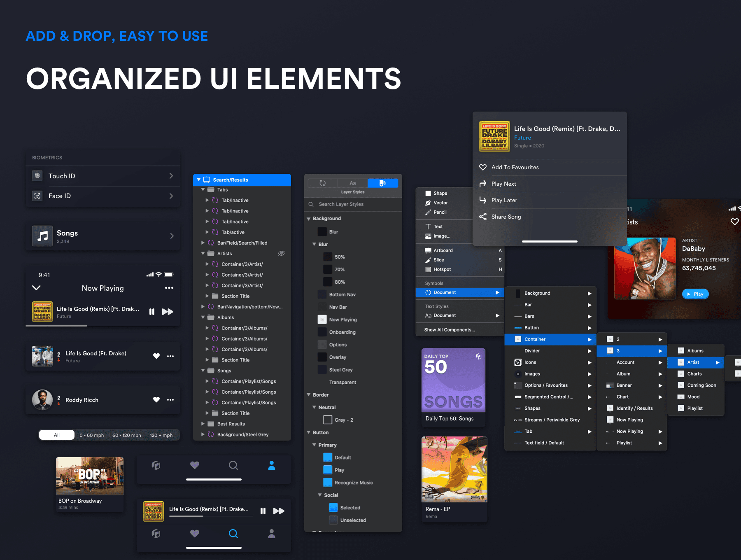Switch to the symbols tab with circular arrows
This screenshot has height=560, width=741.
[323, 183]
